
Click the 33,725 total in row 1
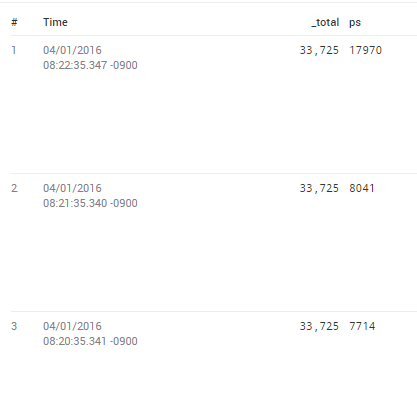[319, 50]
